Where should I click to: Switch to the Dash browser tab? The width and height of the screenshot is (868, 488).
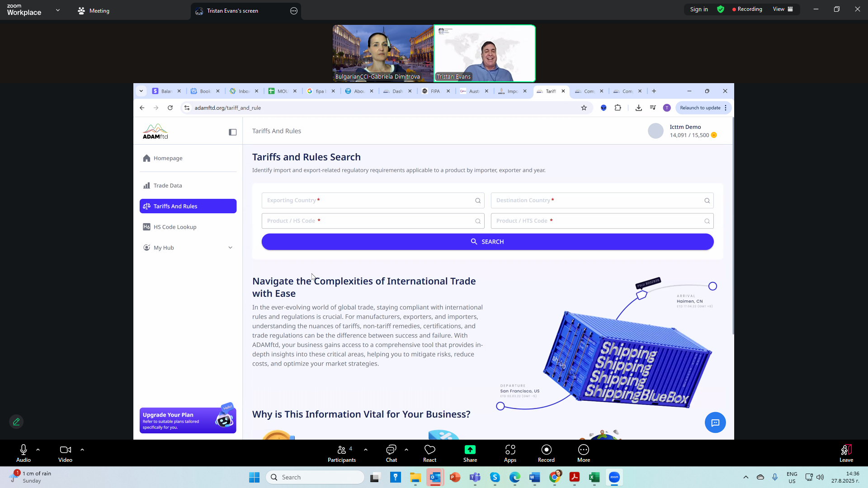[397, 91]
